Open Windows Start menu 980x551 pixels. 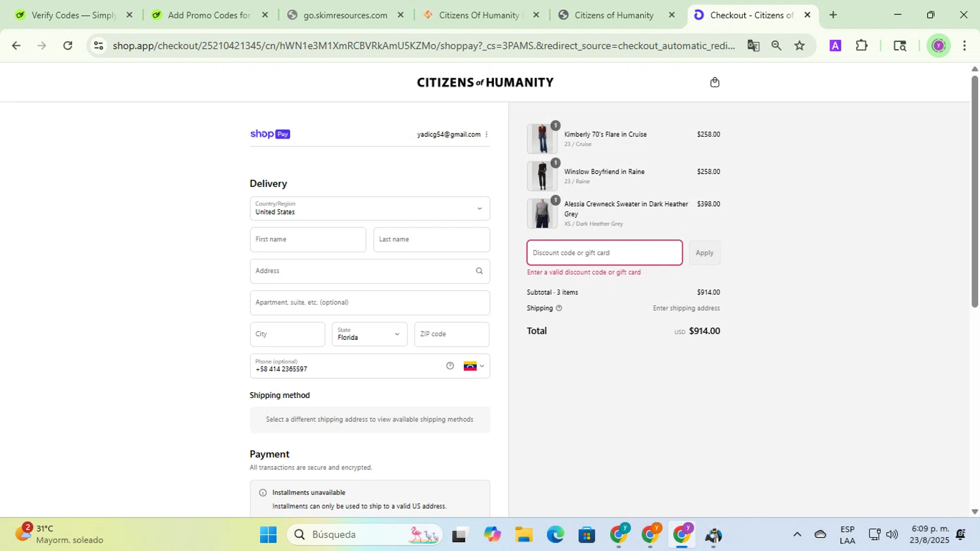[x=269, y=535]
